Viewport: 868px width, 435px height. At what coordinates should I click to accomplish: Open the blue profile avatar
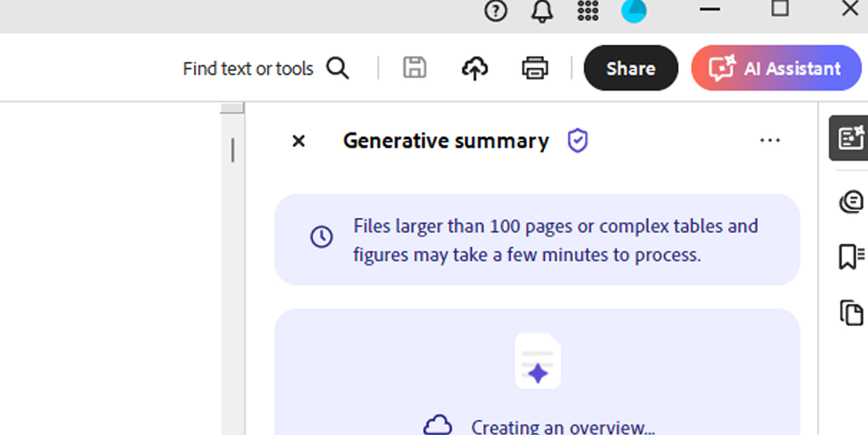[x=634, y=11]
